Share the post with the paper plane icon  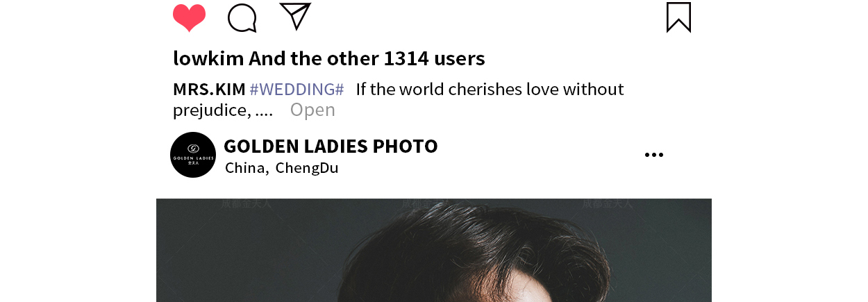[295, 16]
